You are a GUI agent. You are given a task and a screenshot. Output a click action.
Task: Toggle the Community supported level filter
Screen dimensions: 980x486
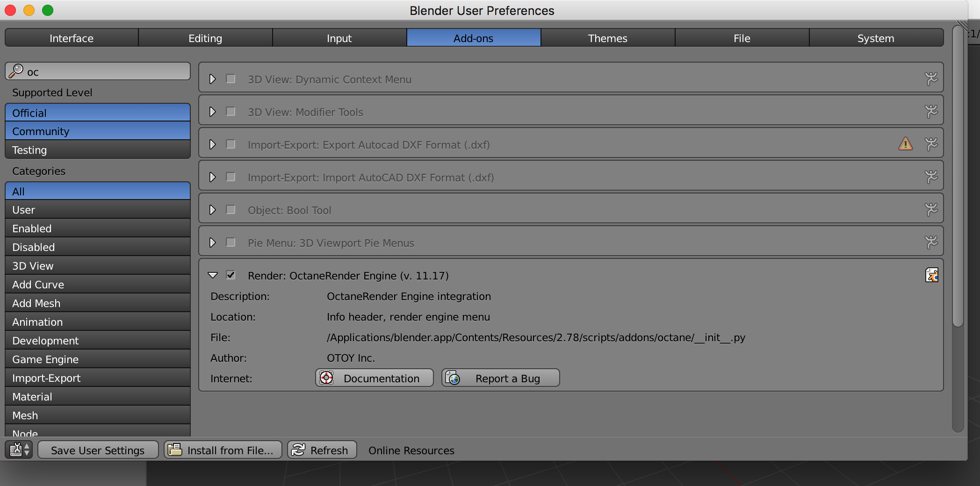tap(98, 131)
